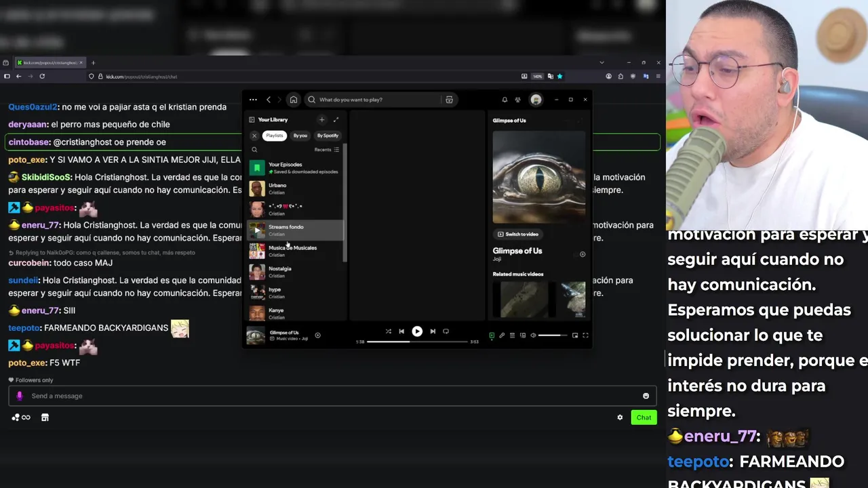Screen dimensions: 868x488
Task: Click the Switch to video button
Action: pos(518,235)
